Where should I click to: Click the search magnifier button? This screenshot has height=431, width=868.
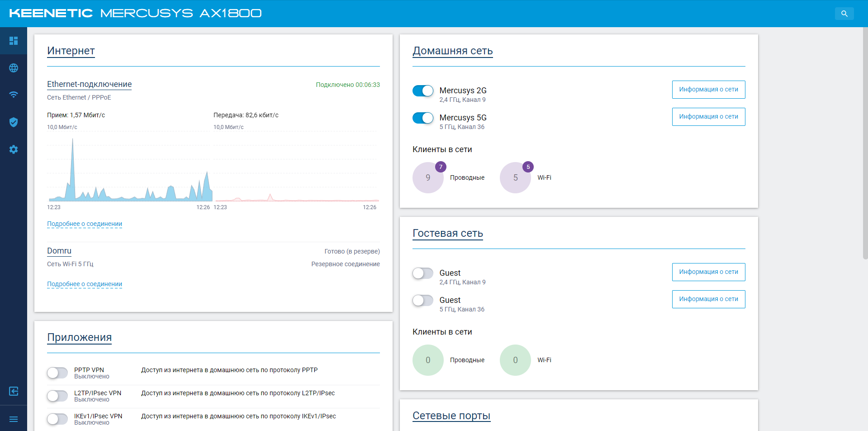[x=844, y=14]
